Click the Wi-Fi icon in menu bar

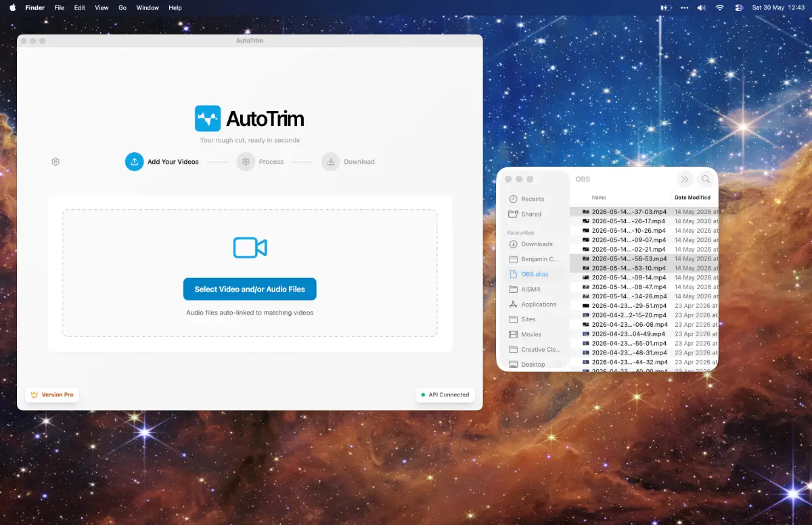(720, 7)
